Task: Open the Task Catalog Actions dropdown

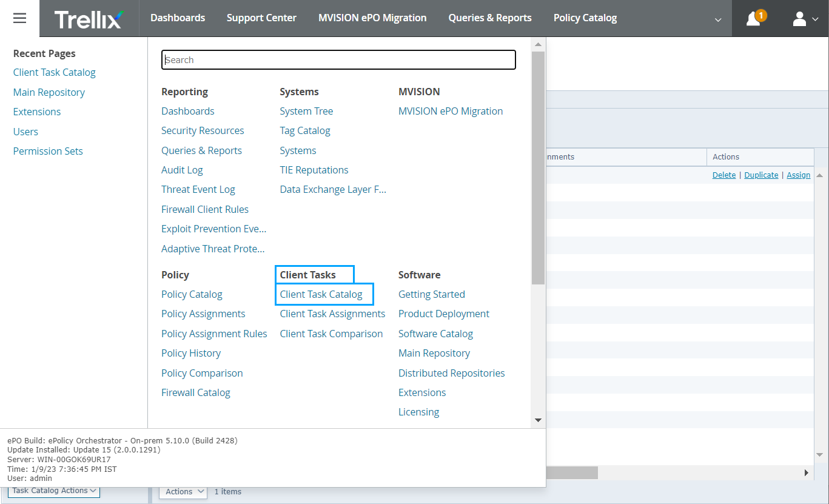Action: 54,491
